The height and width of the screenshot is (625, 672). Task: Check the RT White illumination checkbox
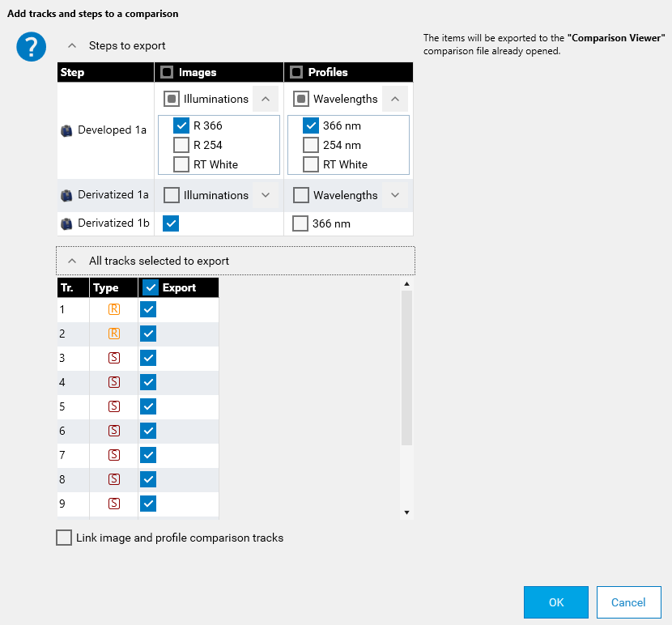[x=181, y=165]
